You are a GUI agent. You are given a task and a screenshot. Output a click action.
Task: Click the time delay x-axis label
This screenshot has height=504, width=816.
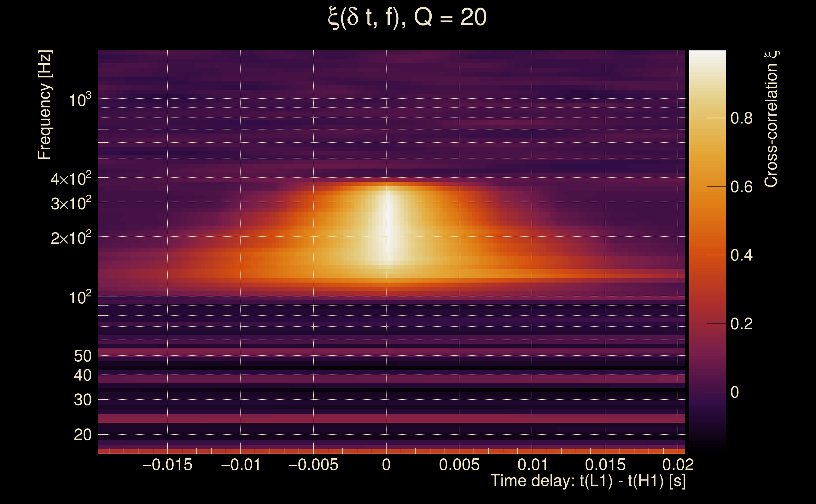click(x=588, y=481)
